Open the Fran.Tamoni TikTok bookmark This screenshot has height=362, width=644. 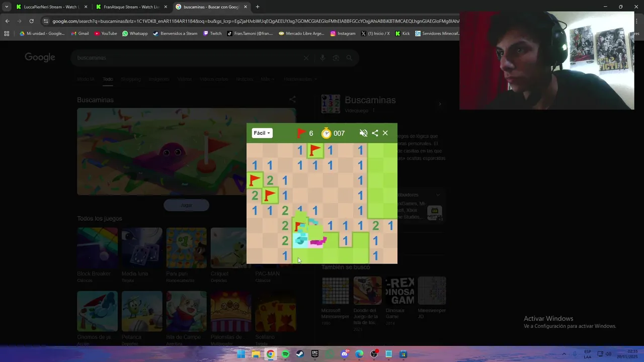tap(250, 34)
